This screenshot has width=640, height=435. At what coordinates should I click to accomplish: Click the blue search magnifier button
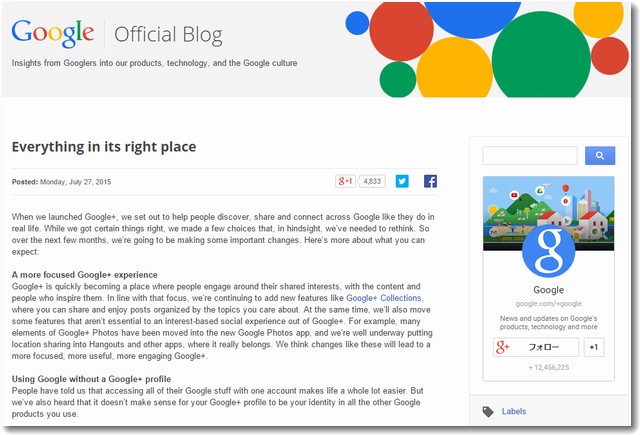[x=600, y=155]
